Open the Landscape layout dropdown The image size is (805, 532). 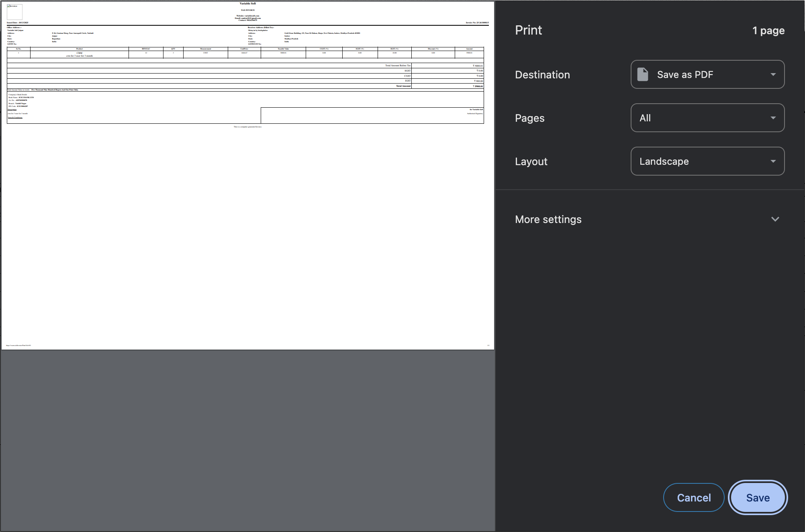707,161
